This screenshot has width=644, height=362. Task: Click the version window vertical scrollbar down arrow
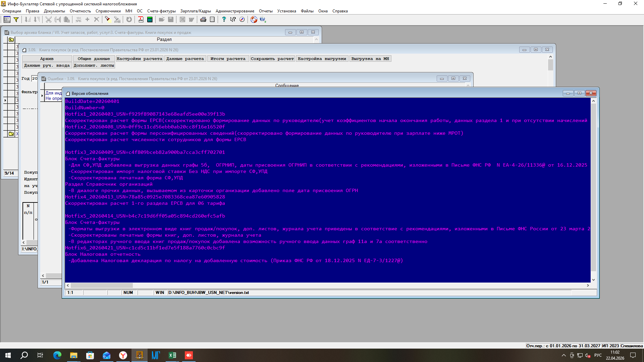tap(593, 280)
